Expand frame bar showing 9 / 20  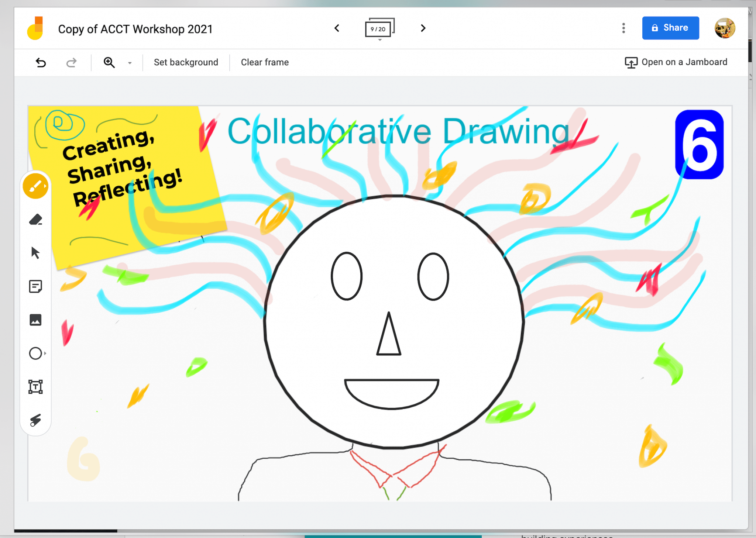(x=379, y=29)
